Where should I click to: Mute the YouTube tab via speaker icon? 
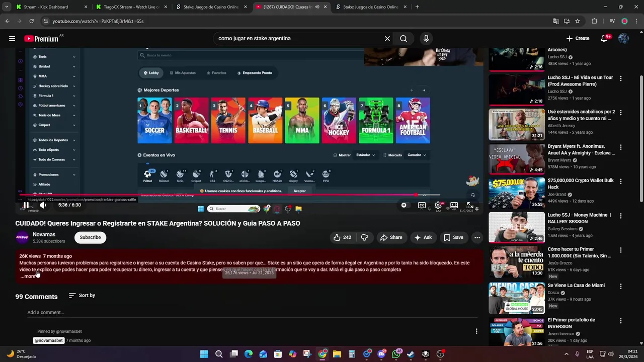[x=317, y=7]
